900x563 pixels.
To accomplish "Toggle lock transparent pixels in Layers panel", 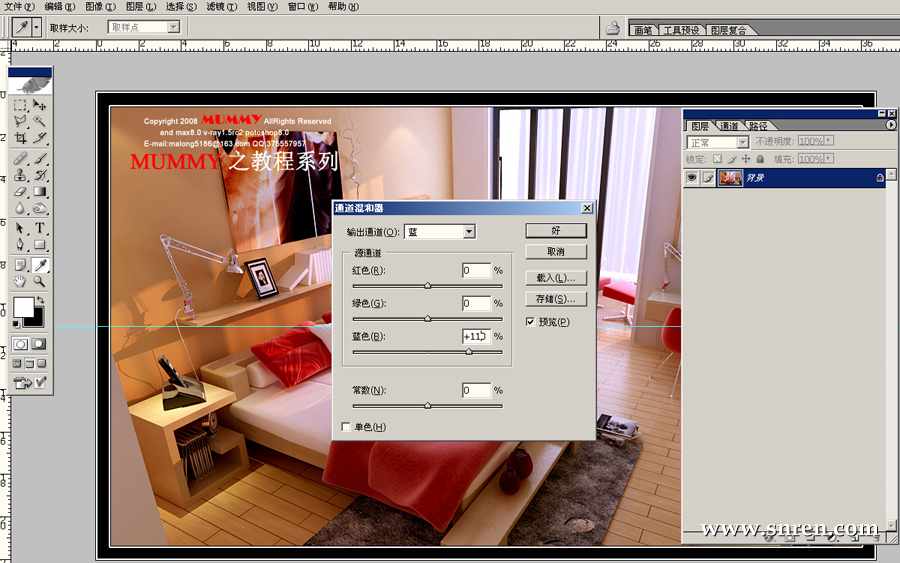I will coord(717,158).
